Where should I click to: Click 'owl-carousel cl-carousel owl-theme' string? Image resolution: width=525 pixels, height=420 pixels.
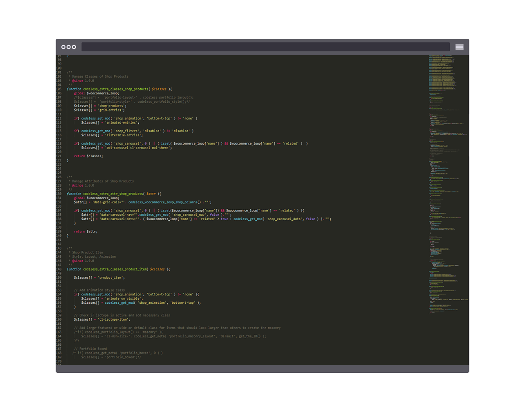coord(138,148)
